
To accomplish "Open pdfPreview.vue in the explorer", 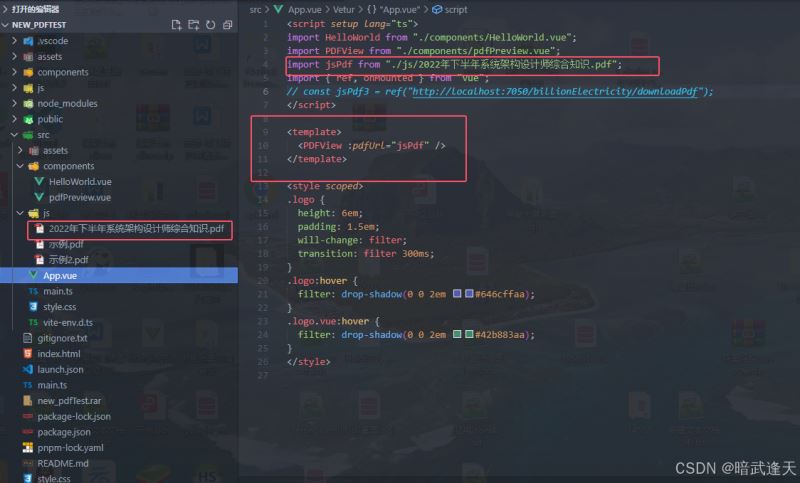I will click(80, 197).
